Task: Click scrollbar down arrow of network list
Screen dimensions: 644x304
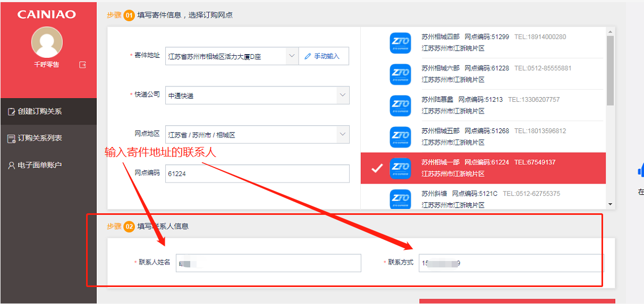Action: tap(611, 204)
